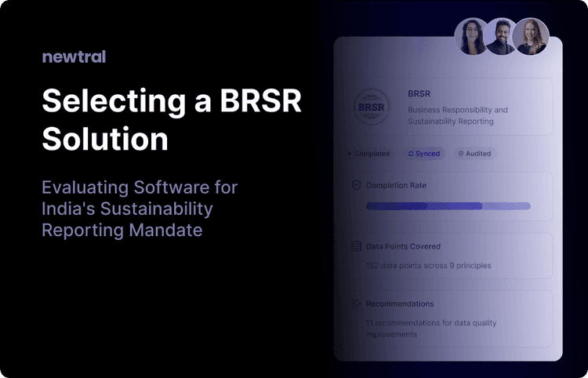Click the round BRSR globe logo
The image size is (588, 378).
click(372, 107)
